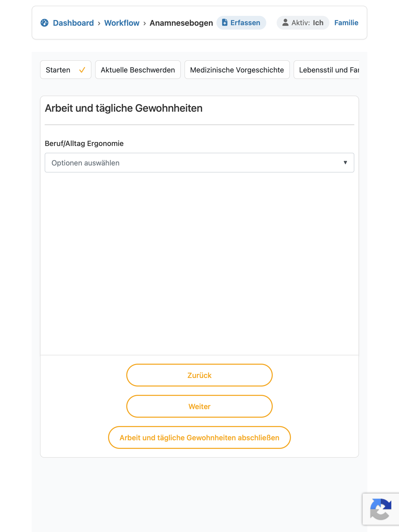The image size is (399, 532).
Task: Click Arbeit und tägliche Gewohnheiten abschließen
Action: [199, 438]
